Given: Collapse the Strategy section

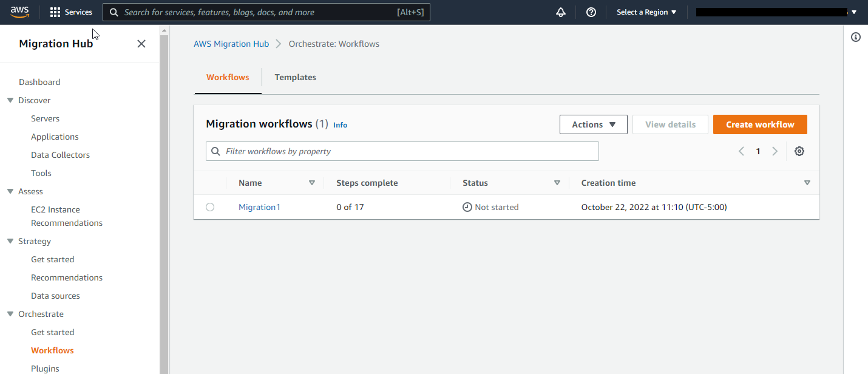Looking at the screenshot, I should click(10, 241).
